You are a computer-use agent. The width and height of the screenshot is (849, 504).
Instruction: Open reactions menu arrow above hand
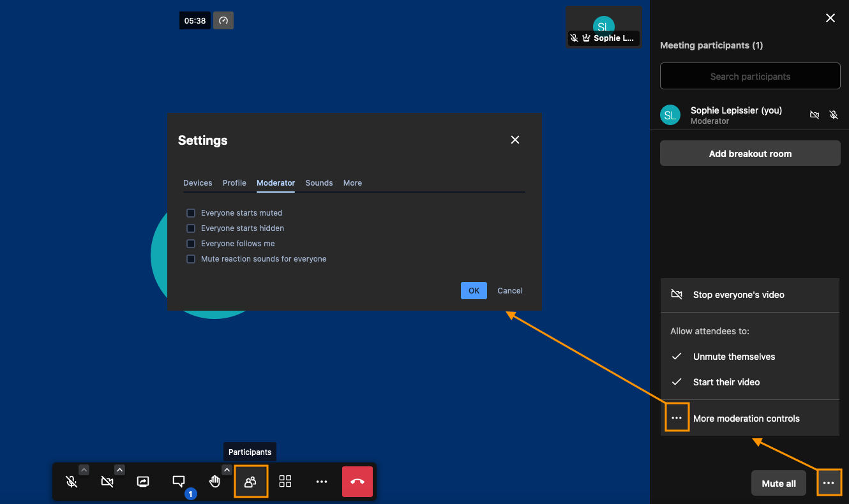[x=227, y=470]
